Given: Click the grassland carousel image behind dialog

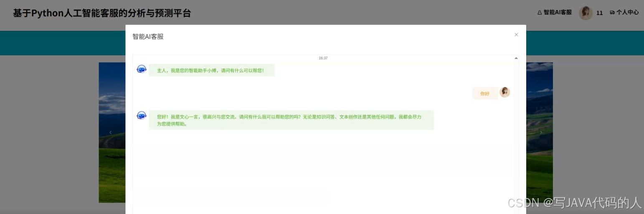Looking at the screenshot, I should tap(112, 167).
